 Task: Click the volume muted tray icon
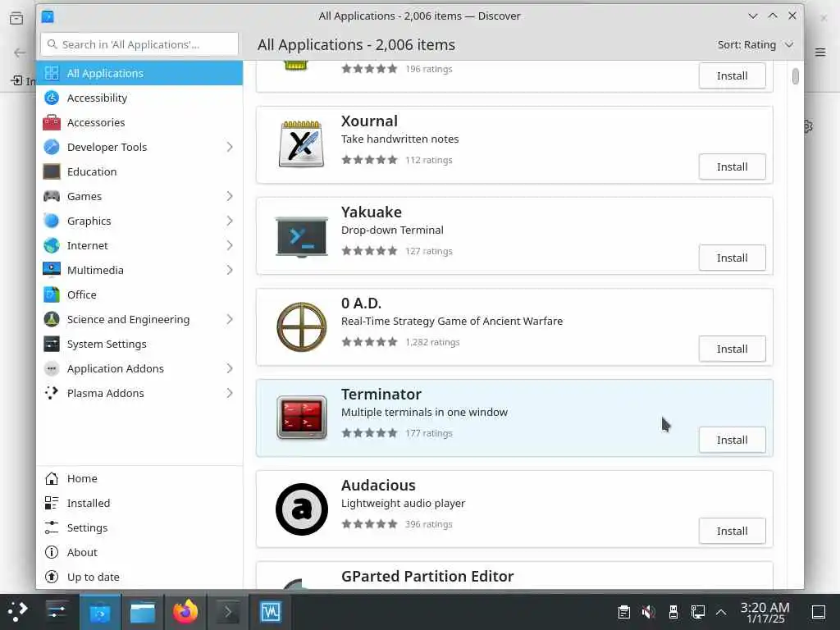coord(648,612)
